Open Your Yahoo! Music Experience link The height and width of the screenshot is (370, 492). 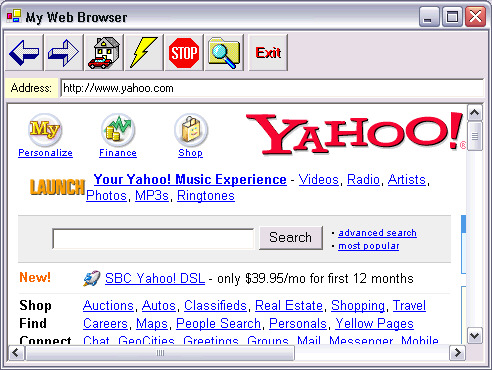click(x=190, y=179)
